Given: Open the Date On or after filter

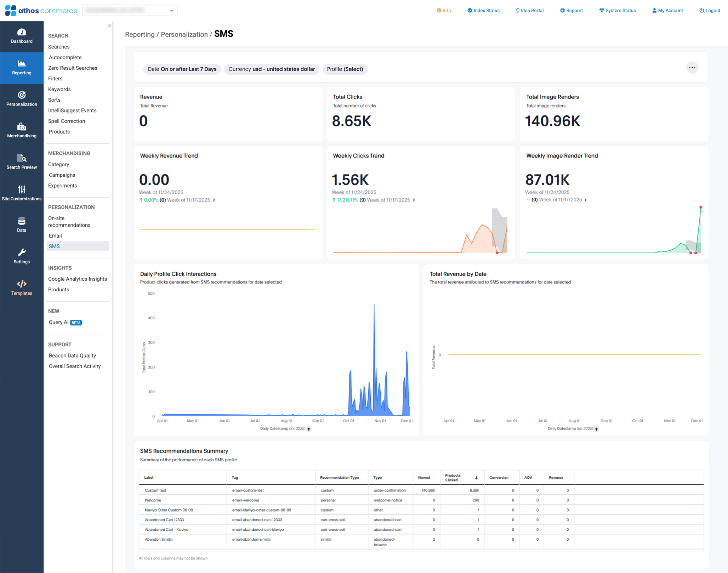Looking at the screenshot, I should point(182,69).
